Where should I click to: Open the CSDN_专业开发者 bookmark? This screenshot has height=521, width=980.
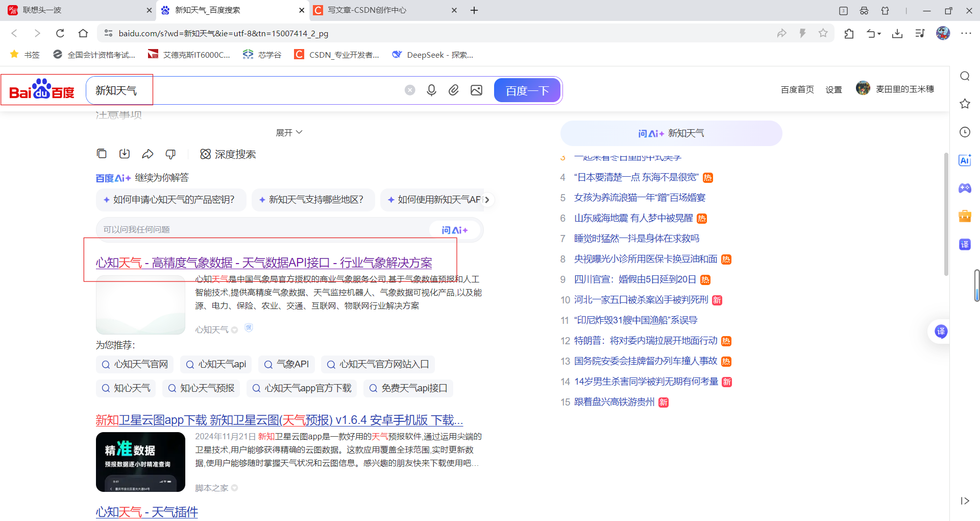tap(337, 55)
